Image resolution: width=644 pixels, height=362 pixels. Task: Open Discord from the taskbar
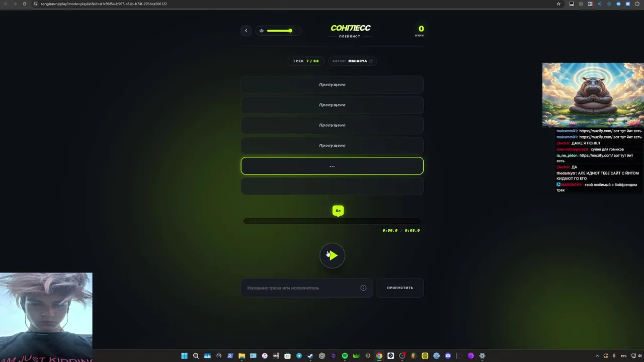click(x=448, y=356)
